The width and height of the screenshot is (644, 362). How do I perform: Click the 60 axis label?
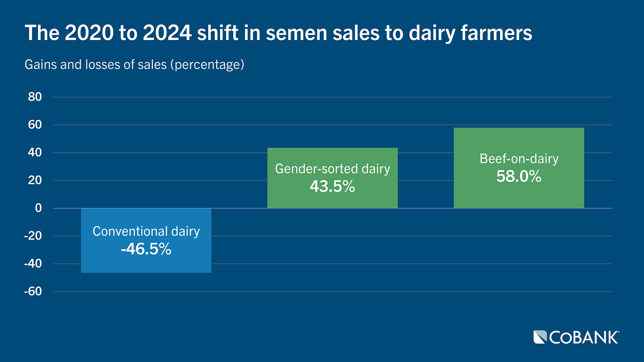point(35,125)
